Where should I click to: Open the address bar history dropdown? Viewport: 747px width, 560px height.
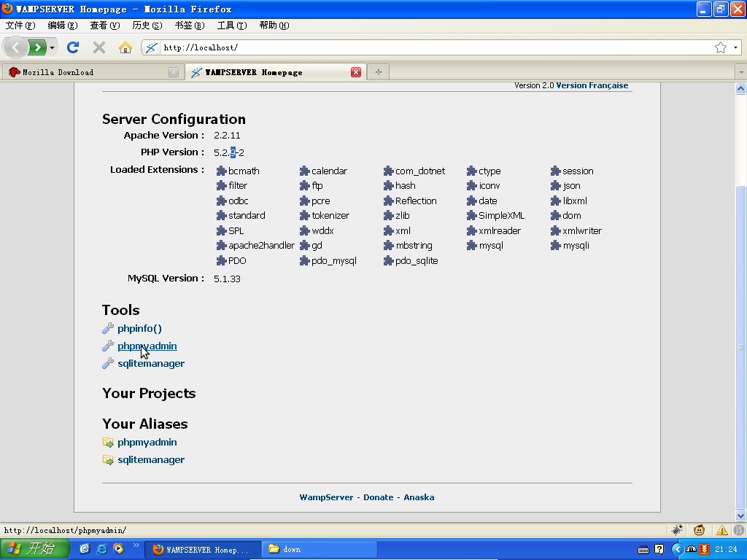pos(735,47)
